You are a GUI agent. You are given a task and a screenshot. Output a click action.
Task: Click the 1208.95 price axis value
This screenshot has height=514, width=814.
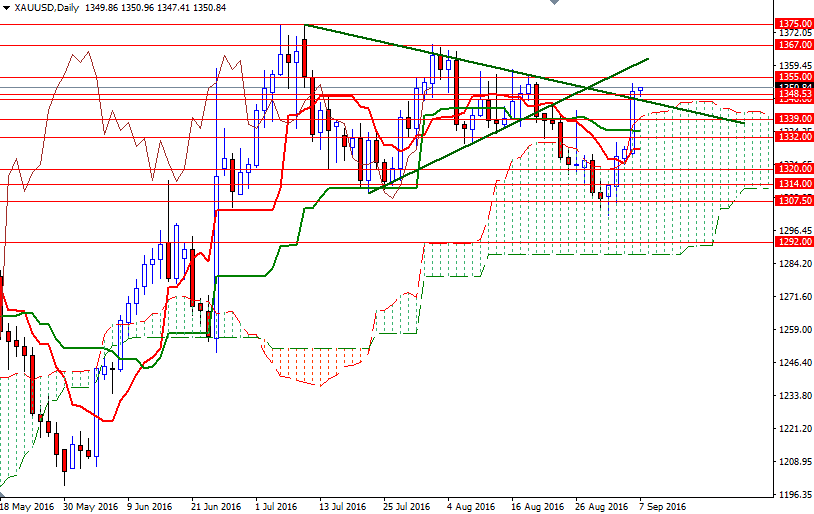[x=795, y=462]
